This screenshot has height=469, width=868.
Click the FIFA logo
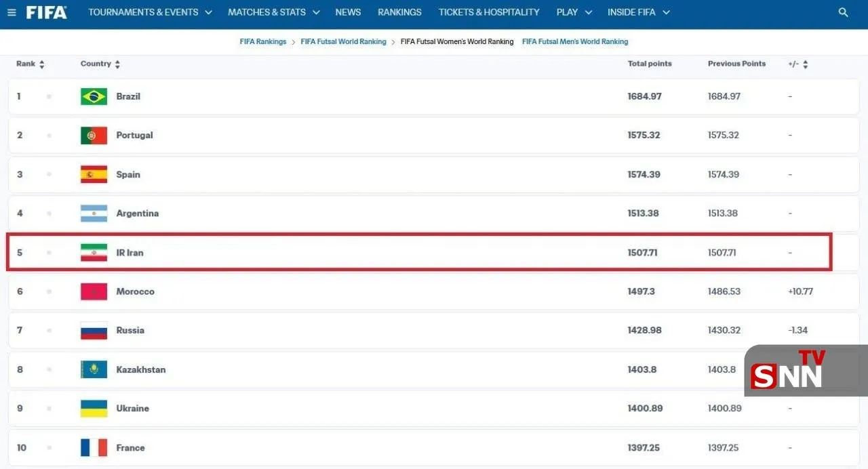(47, 12)
